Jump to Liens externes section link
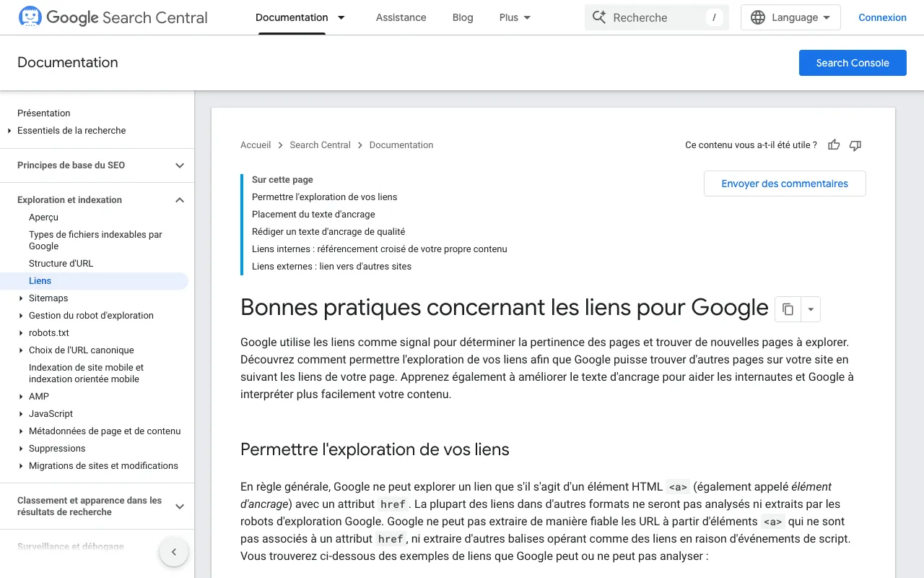 coord(331,267)
